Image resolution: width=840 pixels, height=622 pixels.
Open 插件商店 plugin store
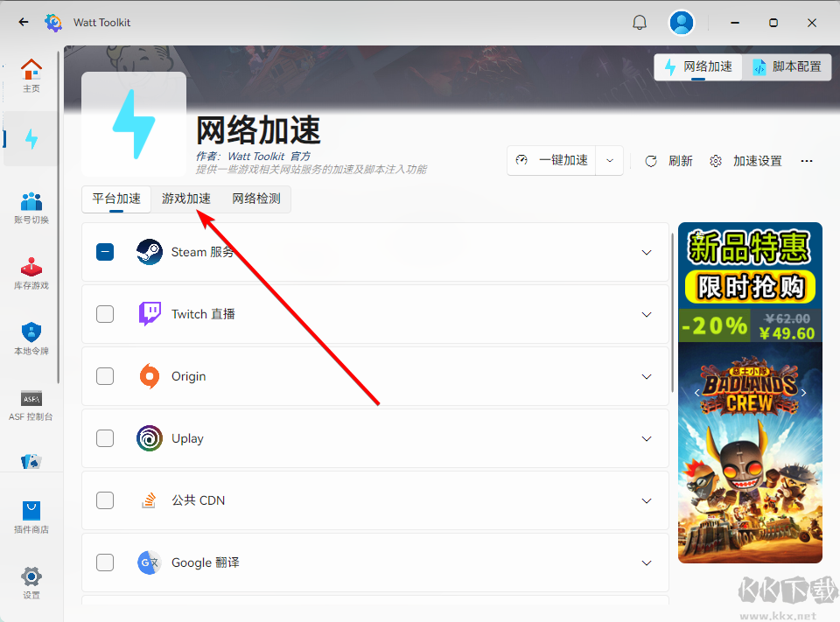pos(31,518)
